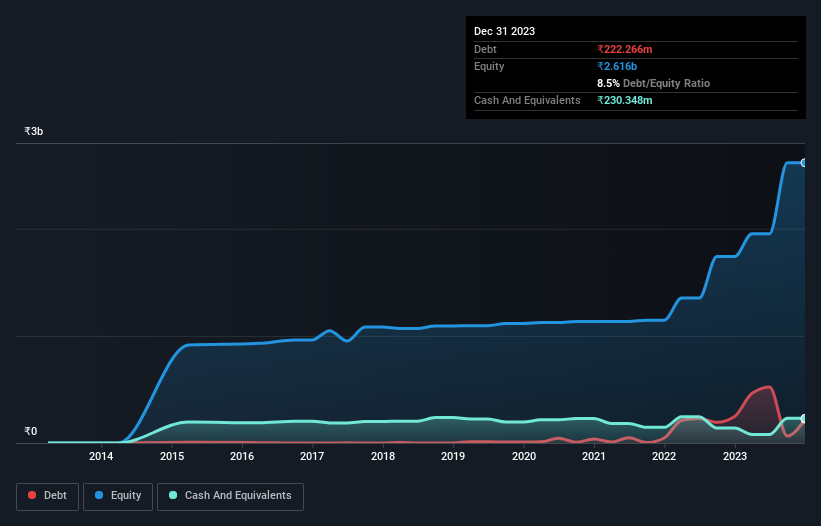821x526 pixels.
Task: Click the blue dot in Equity legend
Action: click(x=99, y=495)
